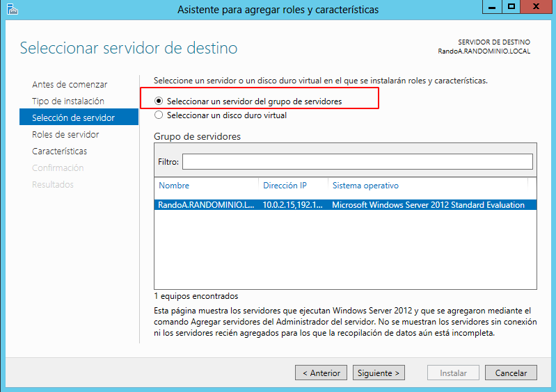The height and width of the screenshot is (392, 556).
Task: Click the disabled 'Instalar' button
Action: (453, 373)
